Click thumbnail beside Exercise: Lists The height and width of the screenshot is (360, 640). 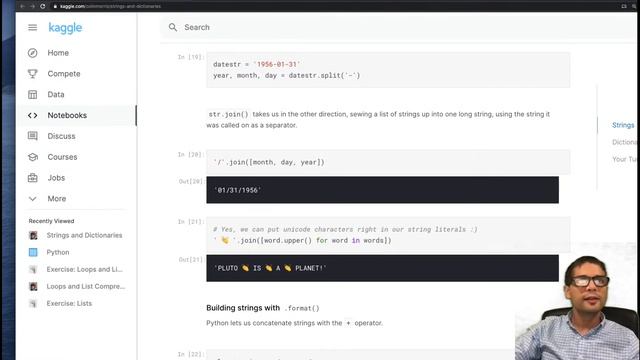click(x=33, y=303)
